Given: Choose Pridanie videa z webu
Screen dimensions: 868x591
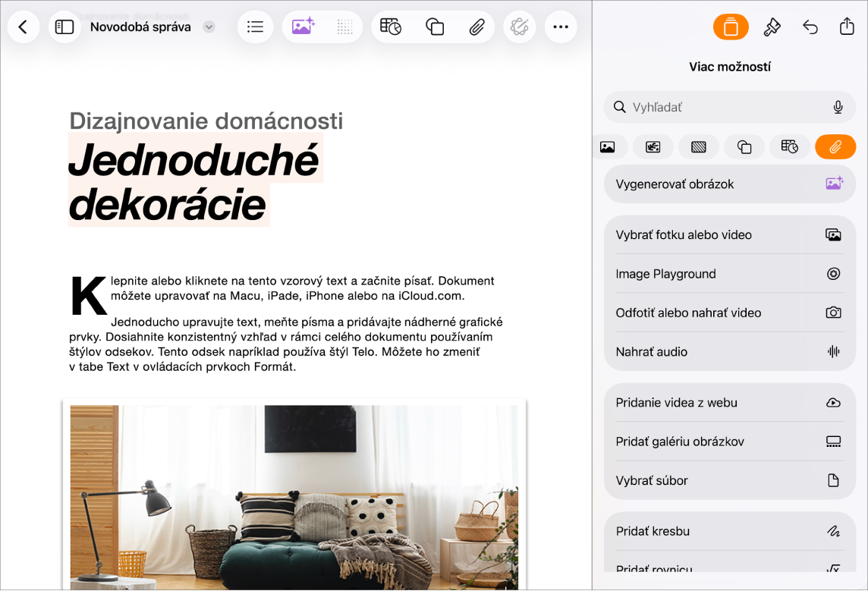Looking at the screenshot, I should tap(730, 403).
